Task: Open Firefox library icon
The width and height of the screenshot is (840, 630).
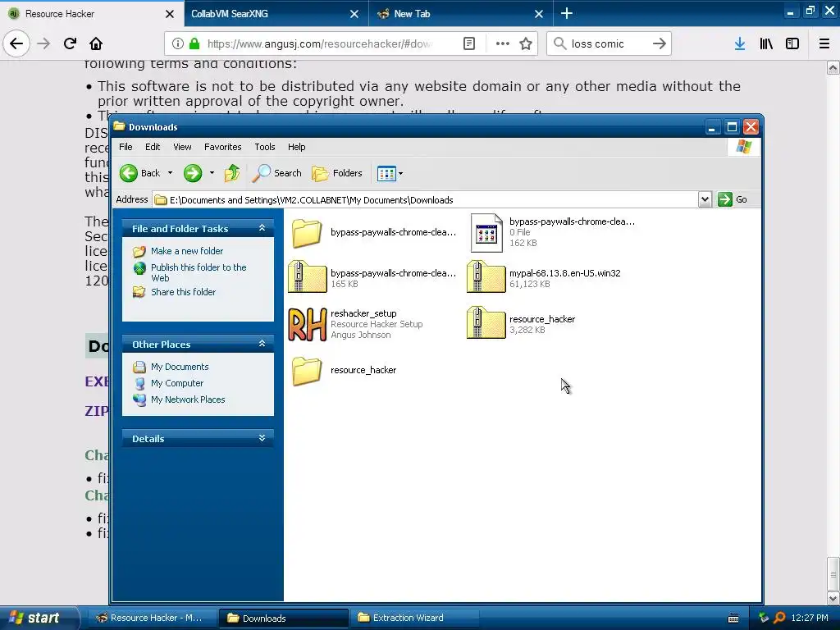Action: [x=766, y=43]
